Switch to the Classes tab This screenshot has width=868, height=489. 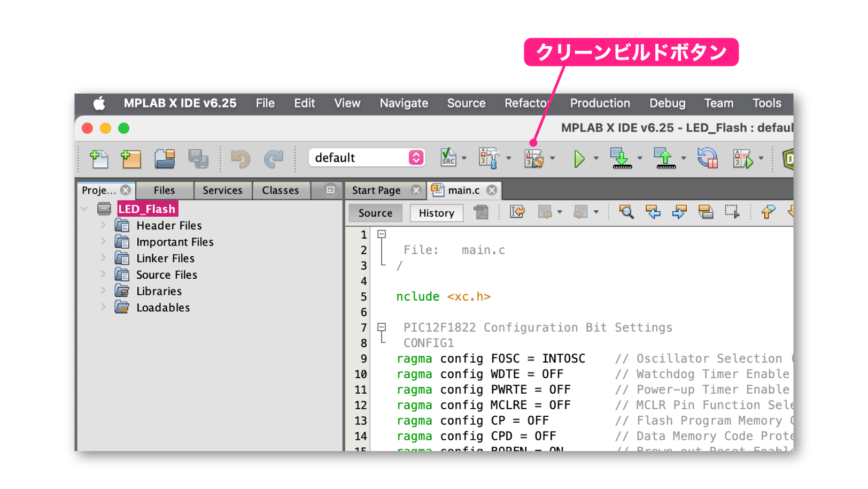coord(281,190)
